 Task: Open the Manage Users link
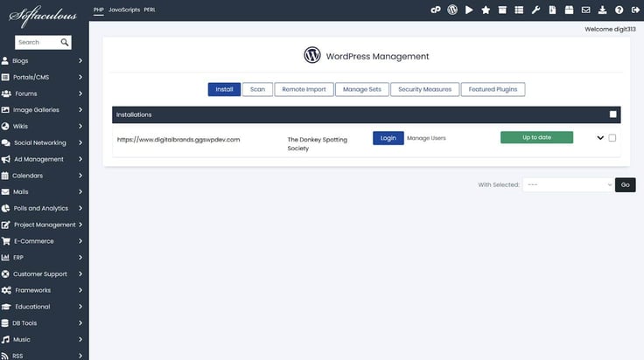pos(426,138)
